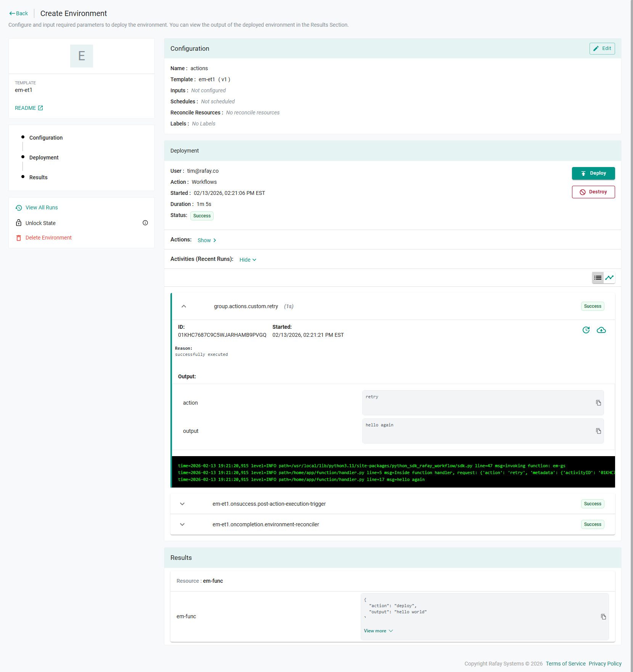Expand View more in em-func result
Viewport: 633px width, 672px height.
[x=378, y=631]
